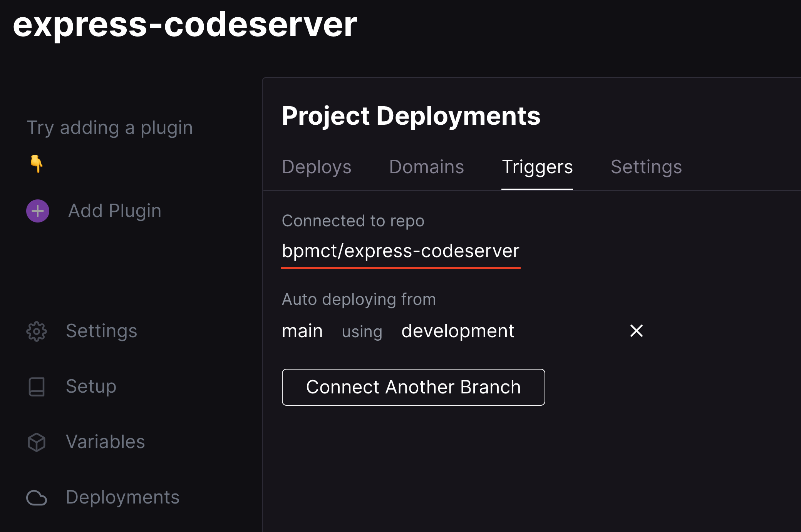Image resolution: width=801 pixels, height=532 pixels.
Task: Open Deployments via the cloud icon
Action: tap(37, 498)
